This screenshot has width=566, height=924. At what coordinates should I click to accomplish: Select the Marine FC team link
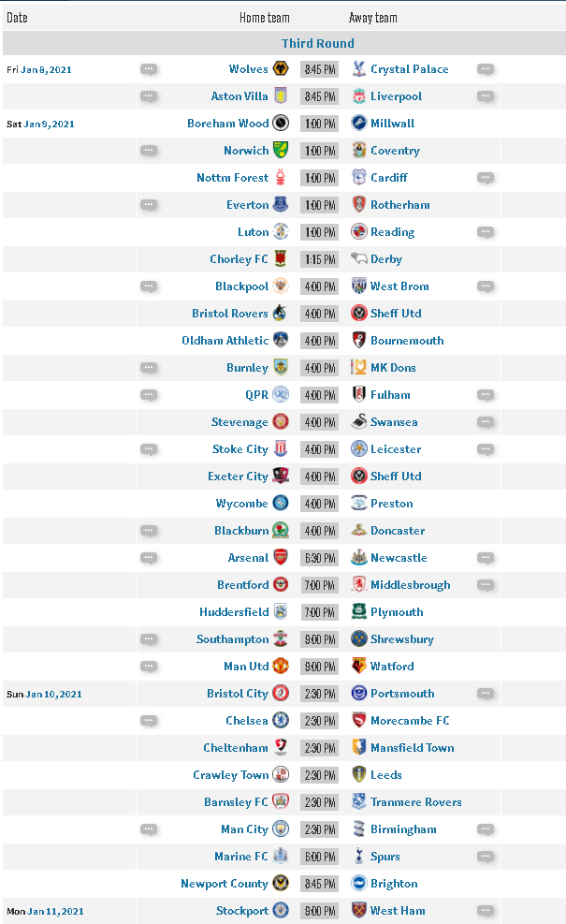(240, 857)
